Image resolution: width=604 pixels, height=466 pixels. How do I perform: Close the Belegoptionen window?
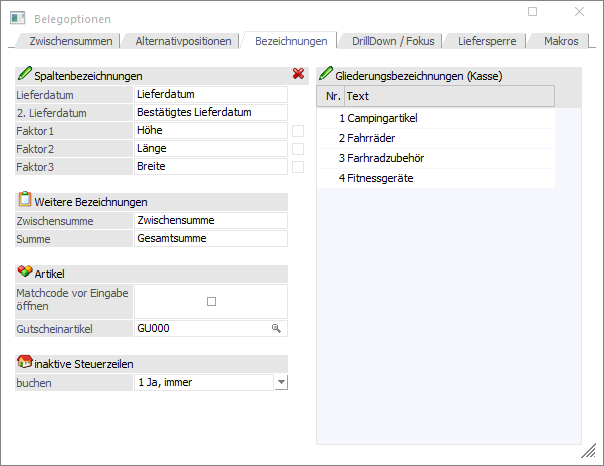tap(579, 12)
